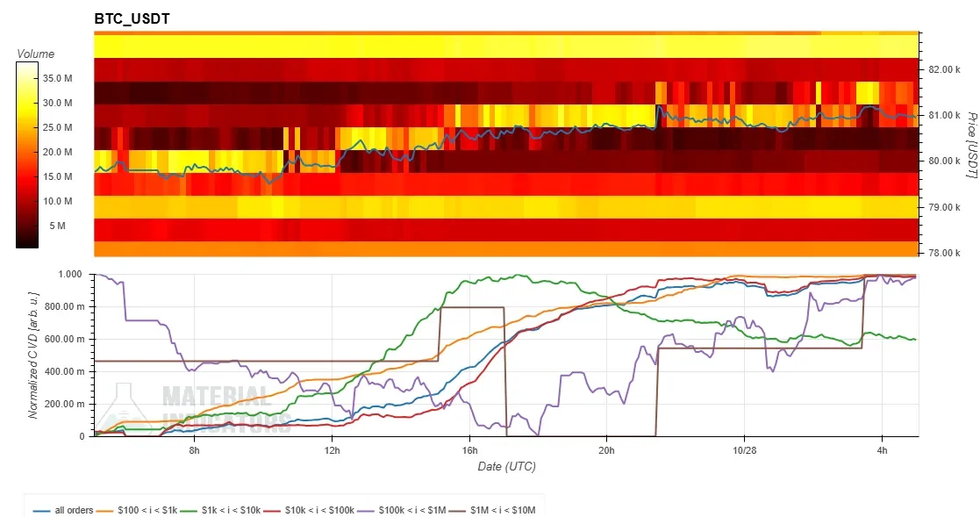Click the 1.000 CVD axis tick
This screenshot has width=980, height=517.
(70, 274)
